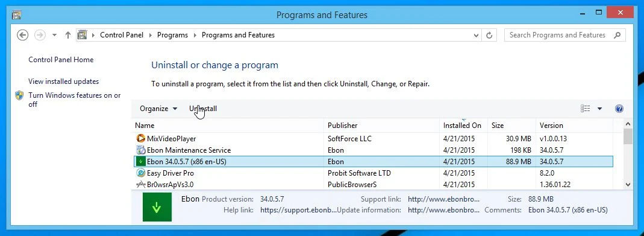The image size is (644, 236).
Task: Maximize the Programs and Features window
Action: point(599,13)
